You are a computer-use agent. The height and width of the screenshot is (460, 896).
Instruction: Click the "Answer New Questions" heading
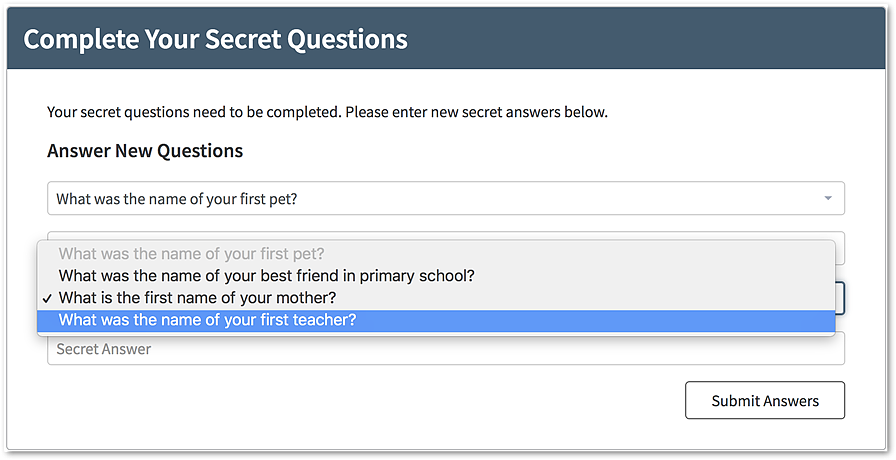145,151
